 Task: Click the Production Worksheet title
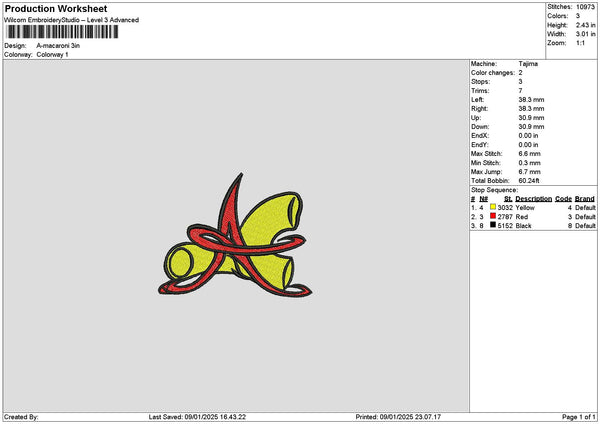(56, 8)
